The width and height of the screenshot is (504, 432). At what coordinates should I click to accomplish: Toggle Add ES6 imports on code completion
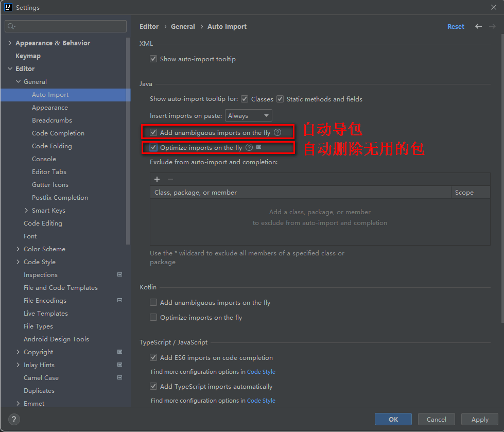(153, 357)
